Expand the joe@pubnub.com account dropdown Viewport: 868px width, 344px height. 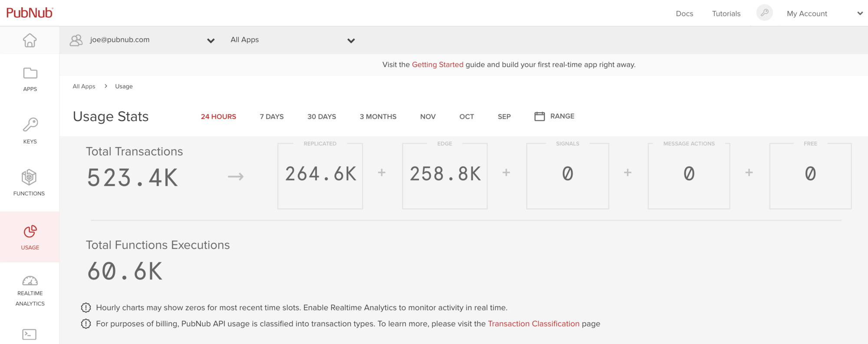pos(210,40)
